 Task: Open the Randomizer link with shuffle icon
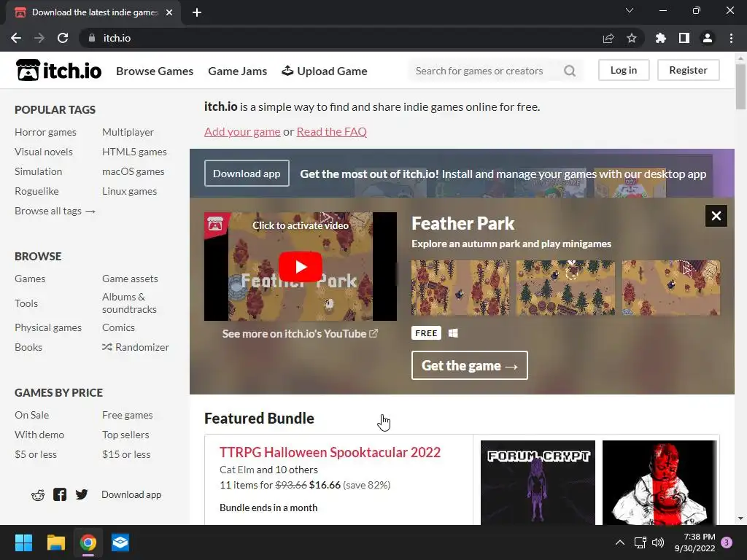point(136,347)
